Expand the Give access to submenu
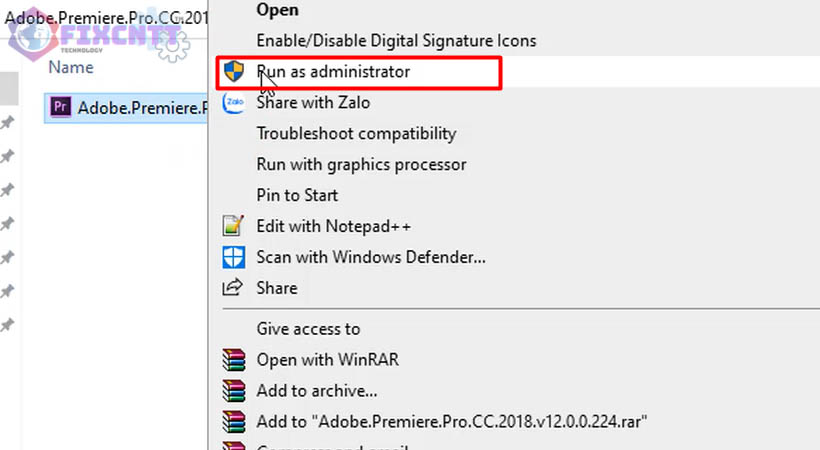Viewport: 820px width, 450px height. pyautogui.click(x=308, y=329)
